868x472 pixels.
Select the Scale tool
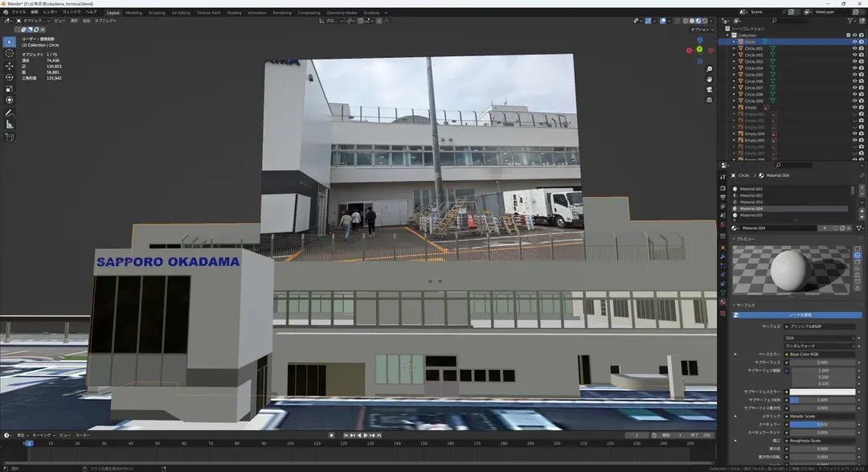click(10, 88)
